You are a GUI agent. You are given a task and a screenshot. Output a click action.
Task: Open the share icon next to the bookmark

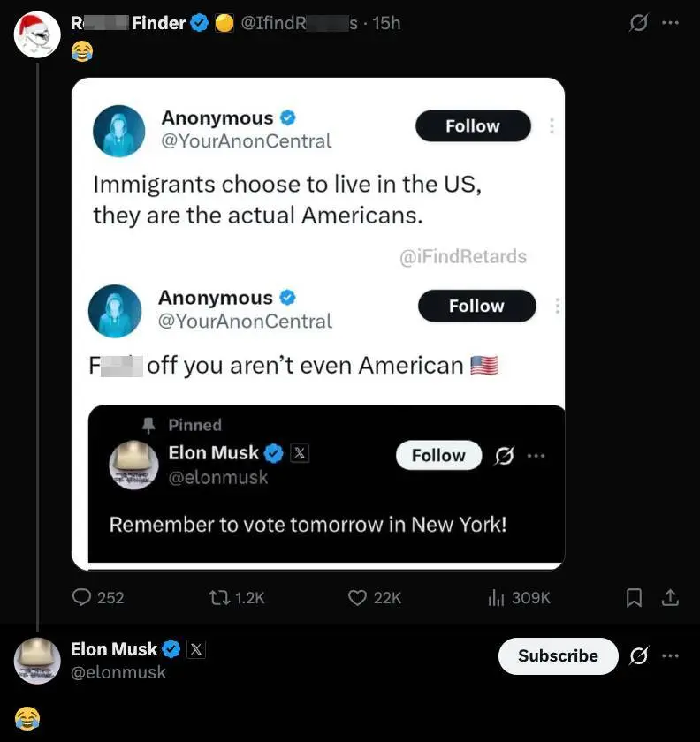coord(670,598)
